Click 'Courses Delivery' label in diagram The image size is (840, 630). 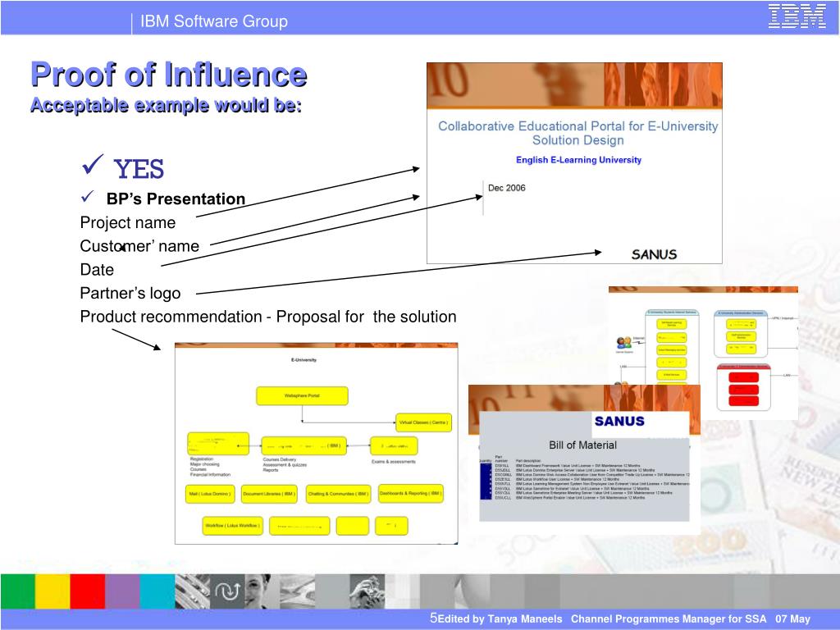[x=279, y=459]
